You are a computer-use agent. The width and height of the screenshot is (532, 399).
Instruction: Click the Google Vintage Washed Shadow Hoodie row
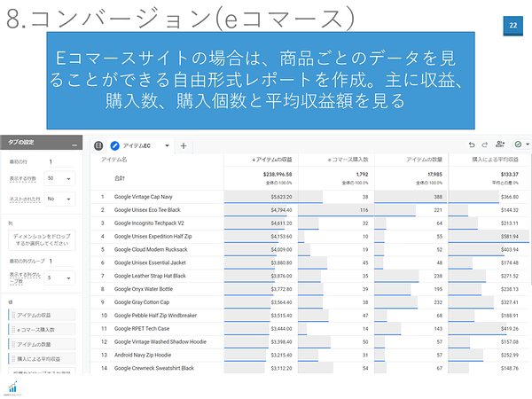point(309,342)
